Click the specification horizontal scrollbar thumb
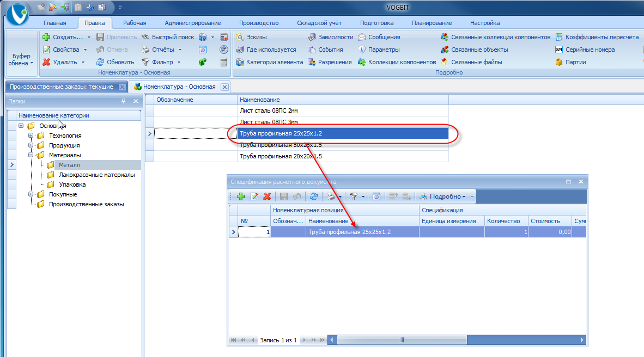 [402, 340]
